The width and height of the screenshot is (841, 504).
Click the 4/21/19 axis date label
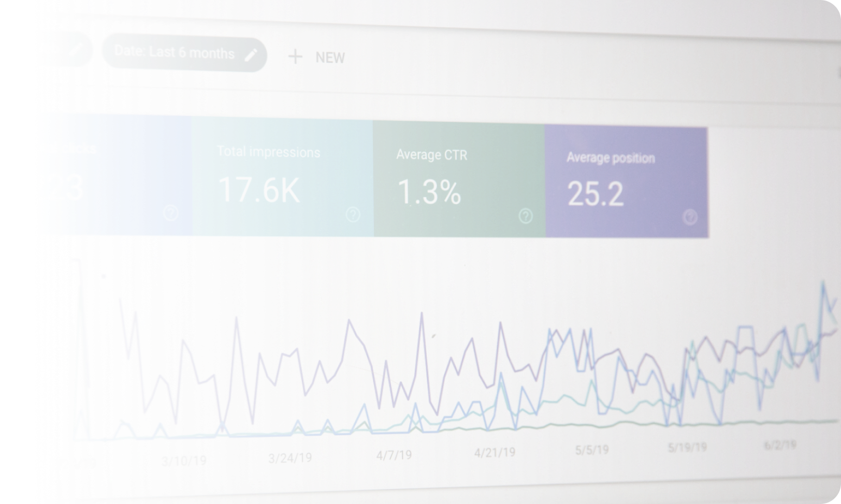495,453
